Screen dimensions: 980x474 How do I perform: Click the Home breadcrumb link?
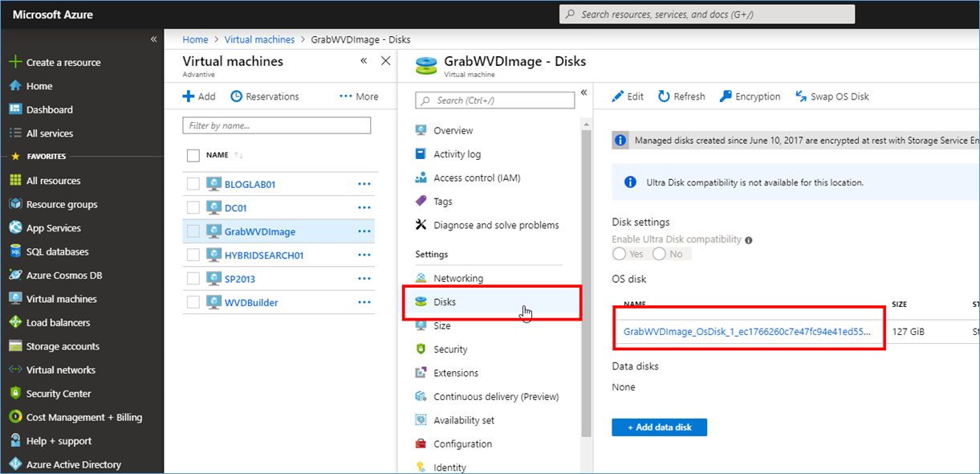[x=195, y=39]
